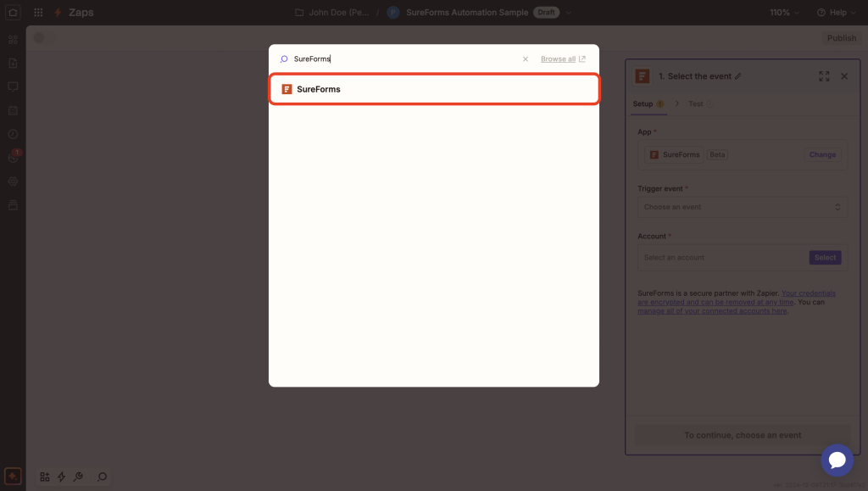This screenshot has height=491, width=868.
Task: Open the chat messages icon in the sidebar
Action: point(13,86)
